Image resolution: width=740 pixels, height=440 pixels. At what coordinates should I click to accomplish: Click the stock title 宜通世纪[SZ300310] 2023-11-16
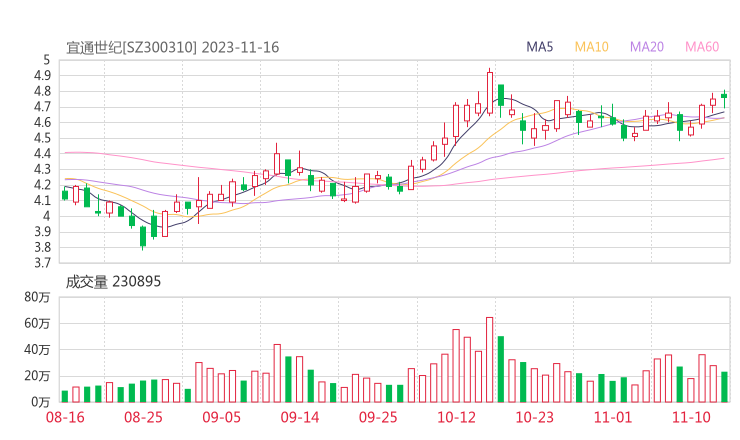coord(172,47)
